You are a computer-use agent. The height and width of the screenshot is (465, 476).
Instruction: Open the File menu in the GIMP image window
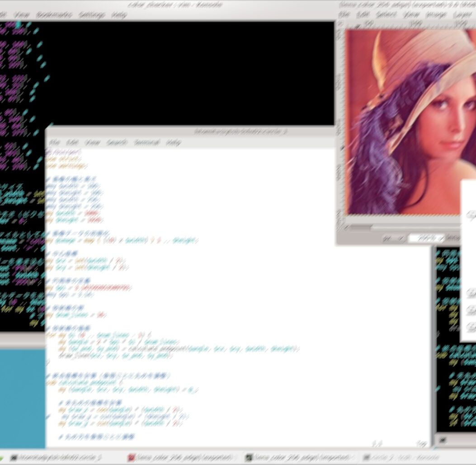click(344, 14)
